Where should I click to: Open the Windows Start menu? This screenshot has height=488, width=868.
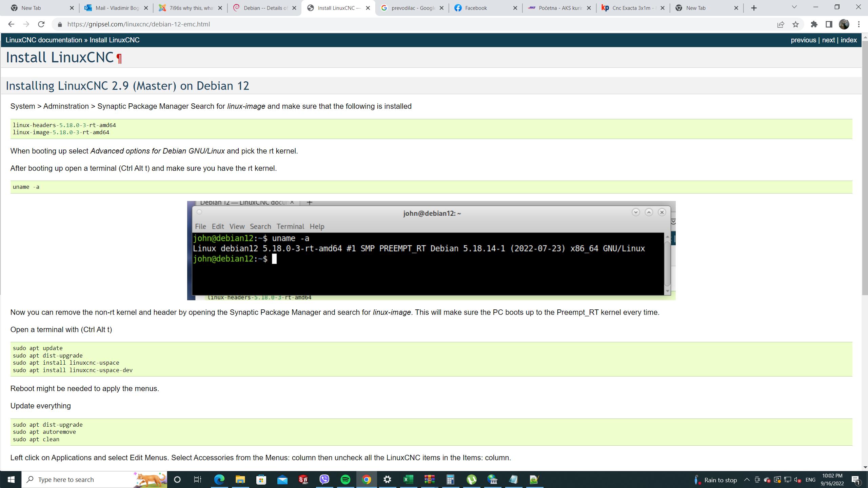coord(11,480)
